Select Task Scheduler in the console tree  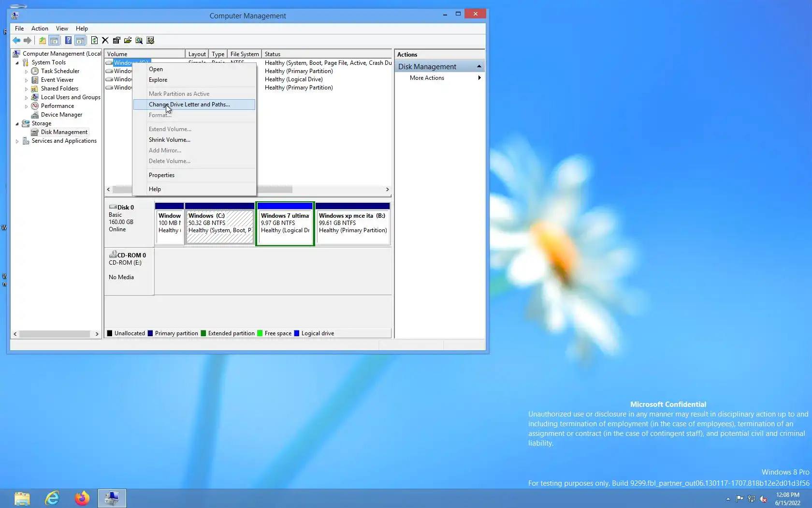pos(60,71)
